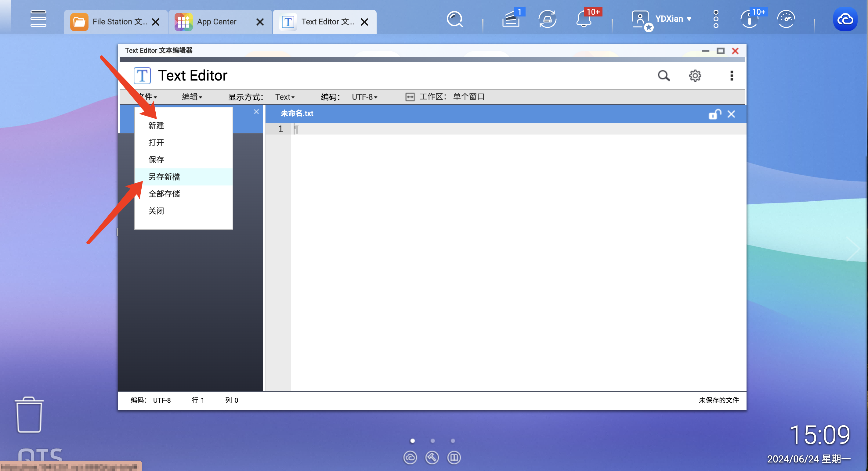
Task: Open the three-dot more options in top bar
Action: pos(716,19)
